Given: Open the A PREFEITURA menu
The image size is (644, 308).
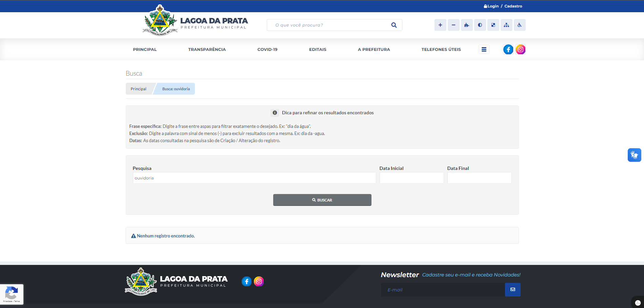Looking at the screenshot, I should 374,50.
